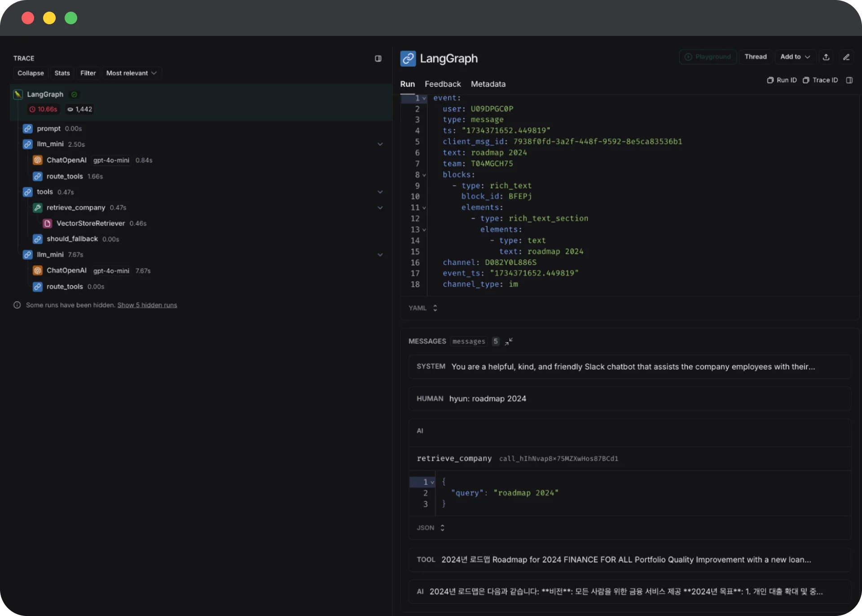Switch to the Feedback tab

tap(442, 84)
